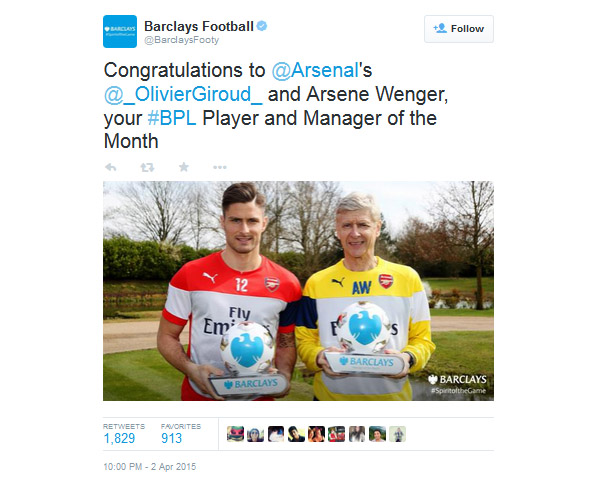The width and height of the screenshot is (600, 491).
Task: Open the Barclays Football profile name
Action: pos(198,25)
